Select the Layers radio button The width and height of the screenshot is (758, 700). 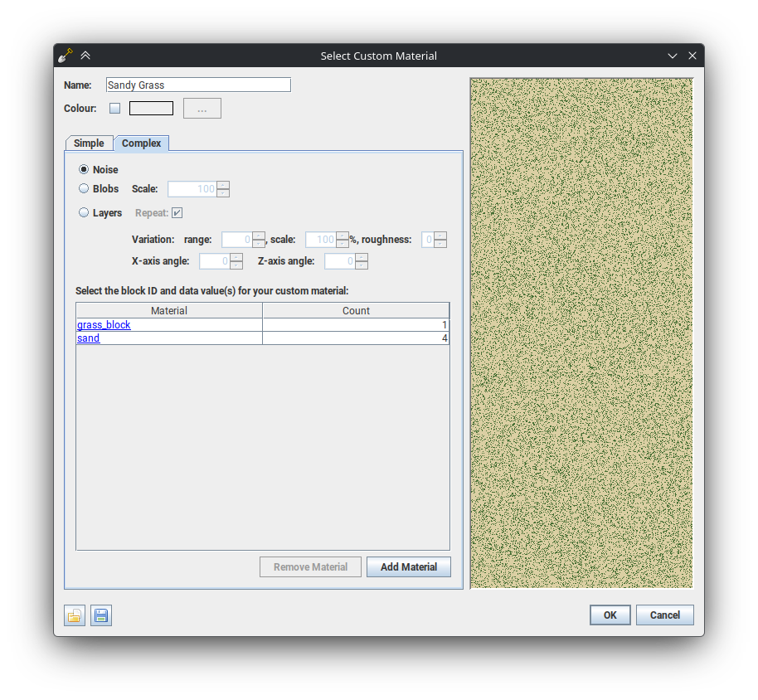pos(83,212)
